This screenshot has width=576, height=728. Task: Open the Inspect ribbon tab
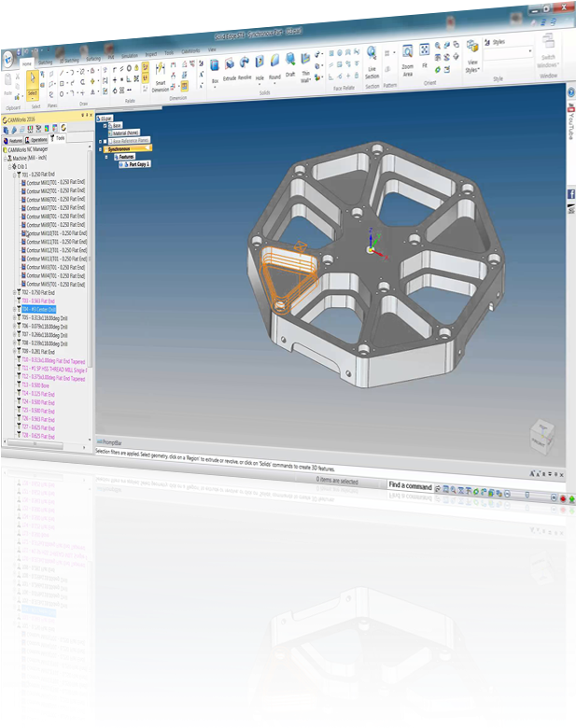151,54
